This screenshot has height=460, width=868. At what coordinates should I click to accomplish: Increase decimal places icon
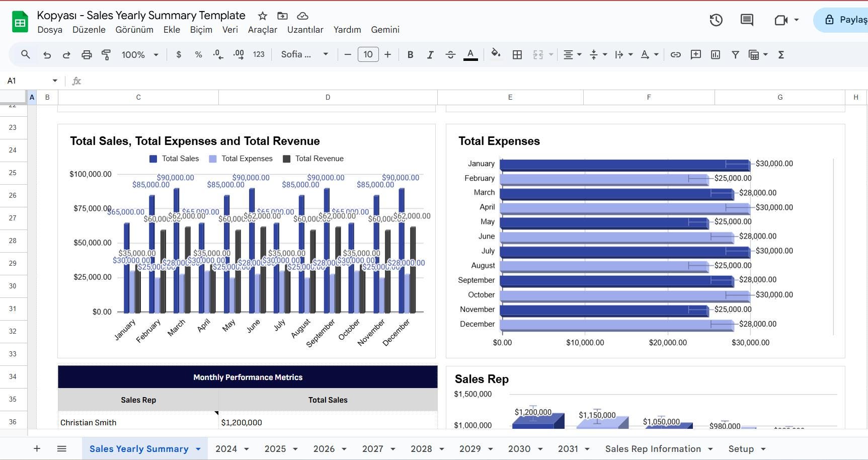[x=239, y=55]
